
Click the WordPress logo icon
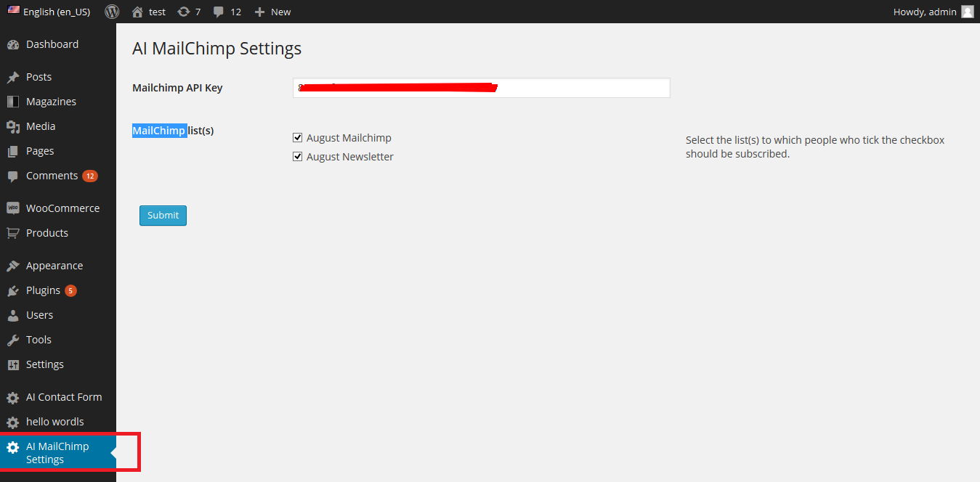(x=112, y=12)
